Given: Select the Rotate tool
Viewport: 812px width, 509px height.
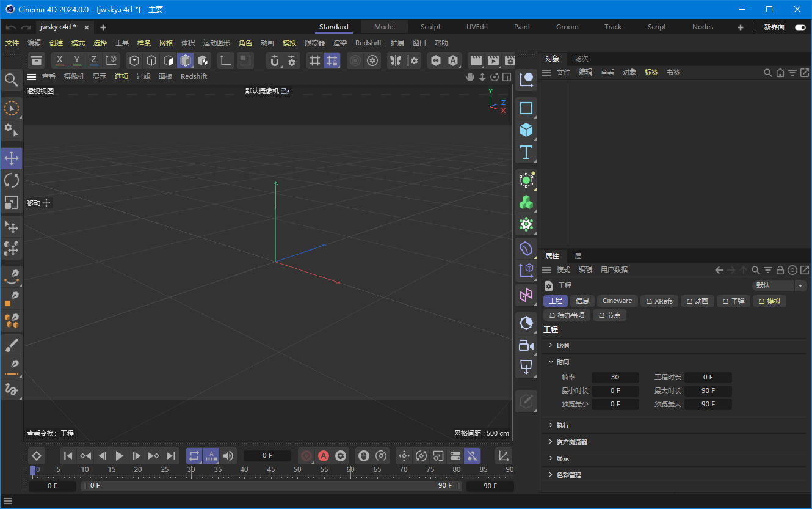Looking at the screenshot, I should pyautogui.click(x=12, y=180).
